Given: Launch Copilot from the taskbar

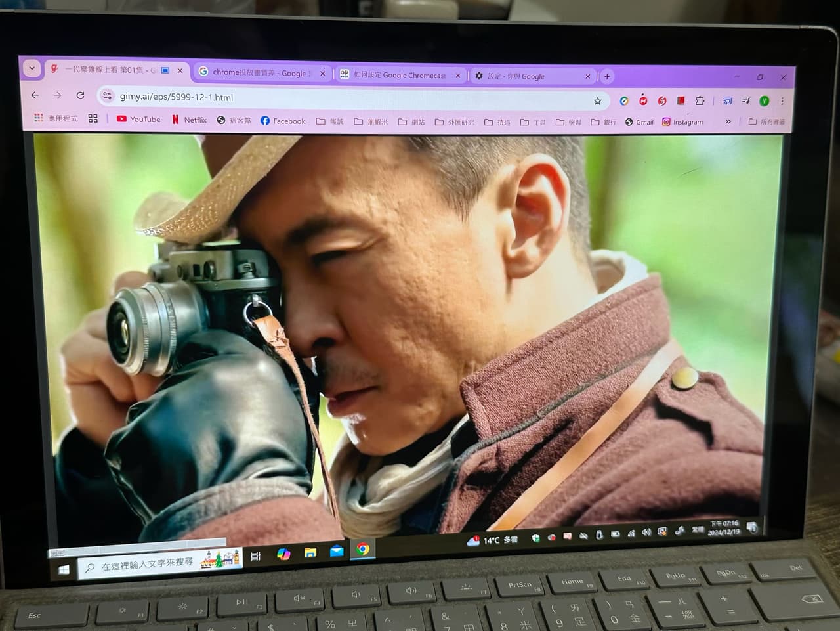Looking at the screenshot, I should (283, 554).
